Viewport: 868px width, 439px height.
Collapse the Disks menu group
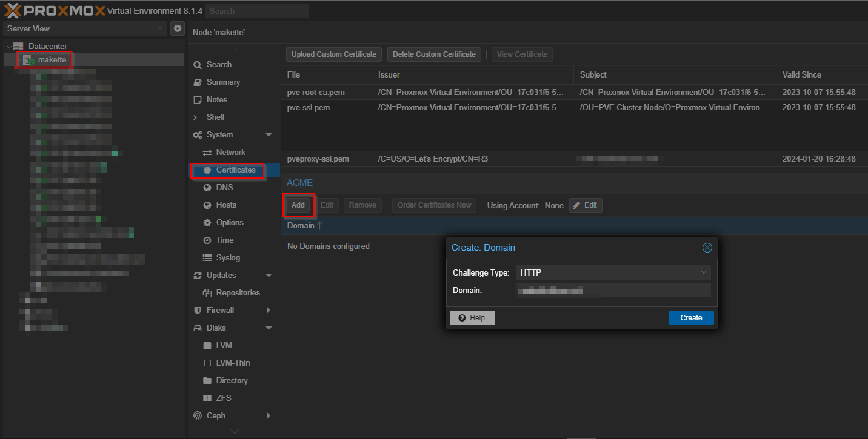269,328
